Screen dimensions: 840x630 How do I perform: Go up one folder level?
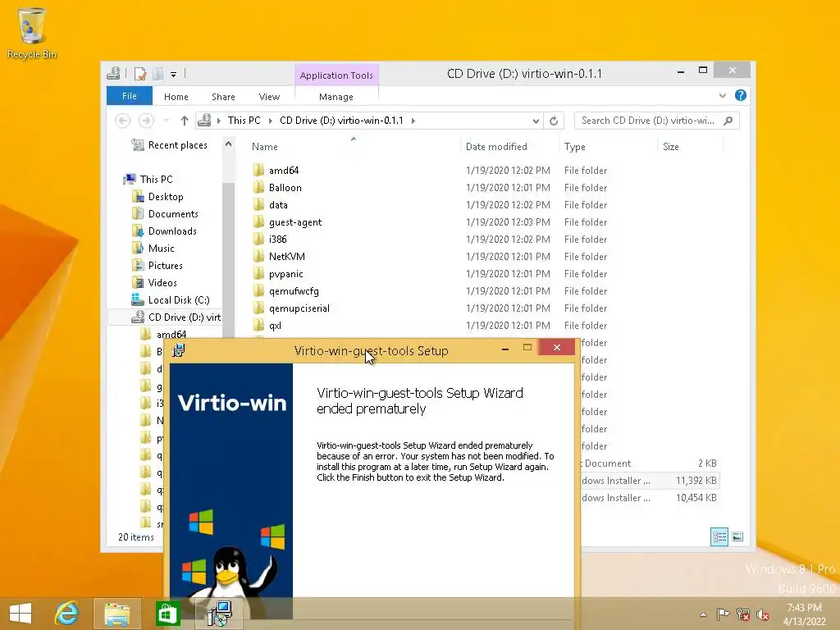(x=185, y=121)
